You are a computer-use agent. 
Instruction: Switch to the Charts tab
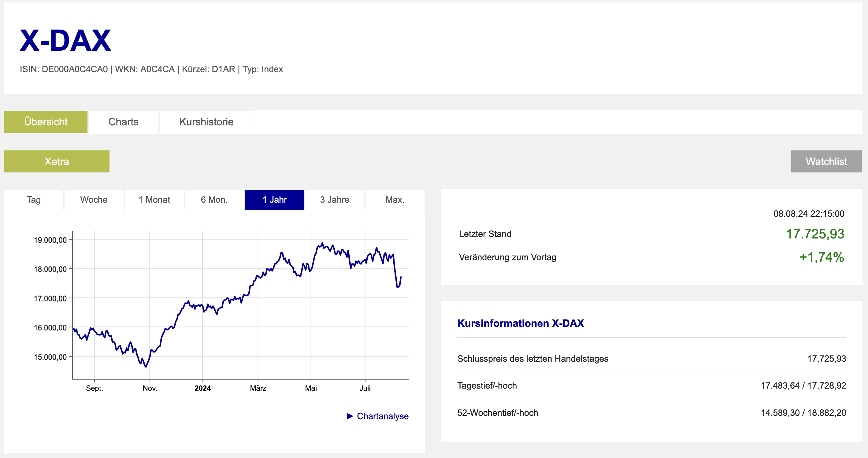(123, 122)
